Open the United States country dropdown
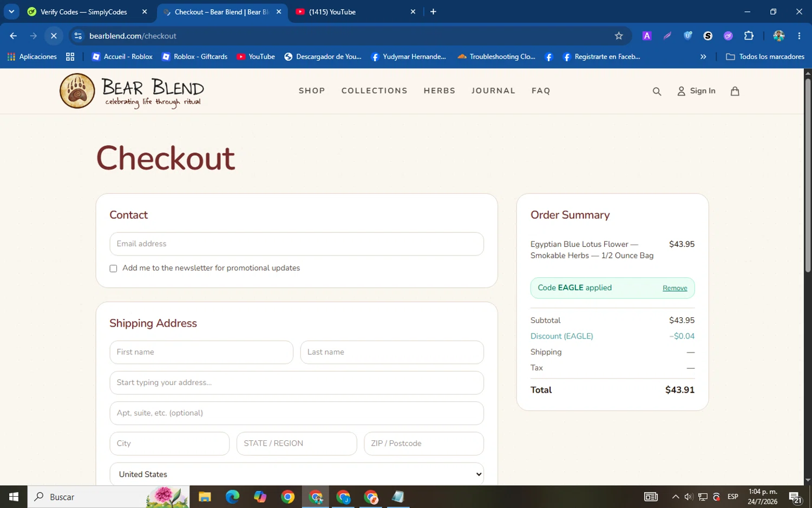The image size is (812, 508). click(297, 474)
